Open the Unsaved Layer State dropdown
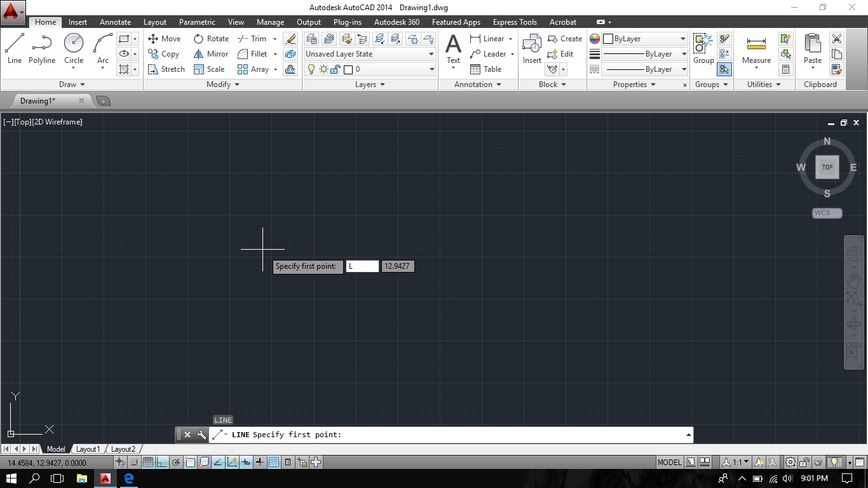 click(x=369, y=53)
